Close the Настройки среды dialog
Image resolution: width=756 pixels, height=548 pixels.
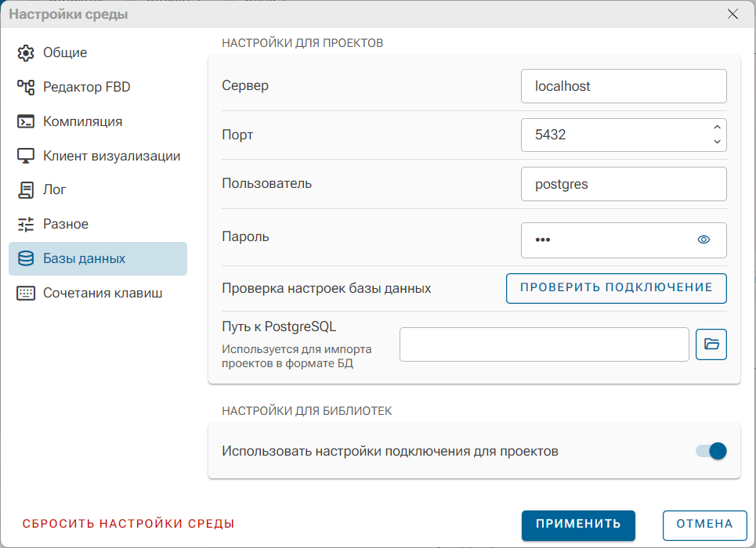732,14
